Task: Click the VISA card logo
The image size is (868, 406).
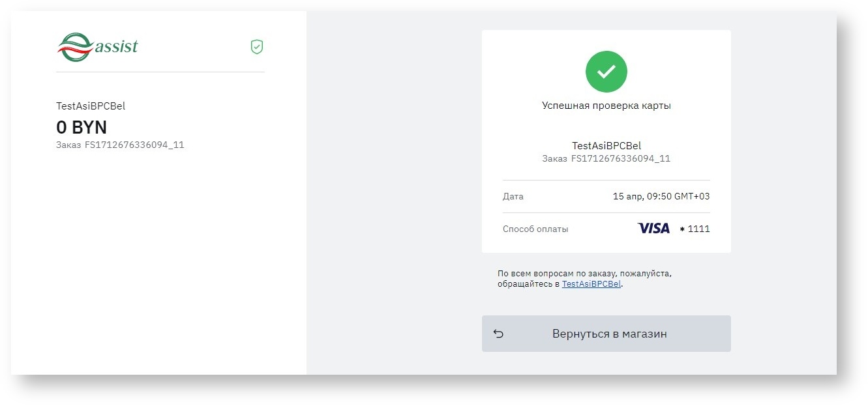Action: (653, 228)
